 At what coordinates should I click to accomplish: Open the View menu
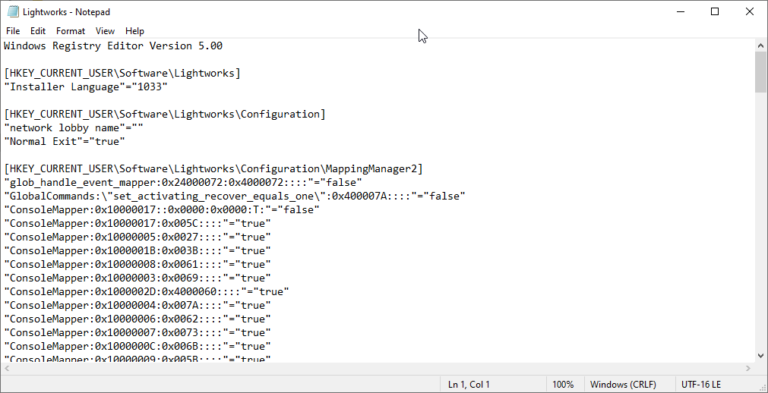click(105, 31)
